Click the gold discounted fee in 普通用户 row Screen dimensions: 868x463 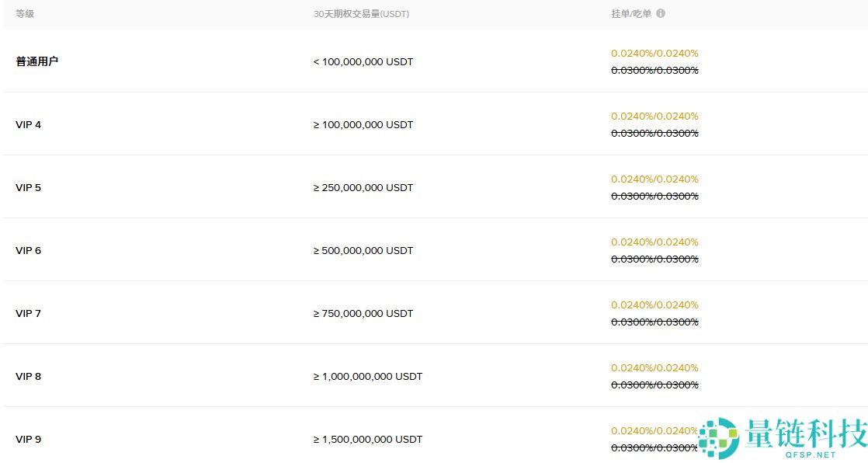click(654, 54)
